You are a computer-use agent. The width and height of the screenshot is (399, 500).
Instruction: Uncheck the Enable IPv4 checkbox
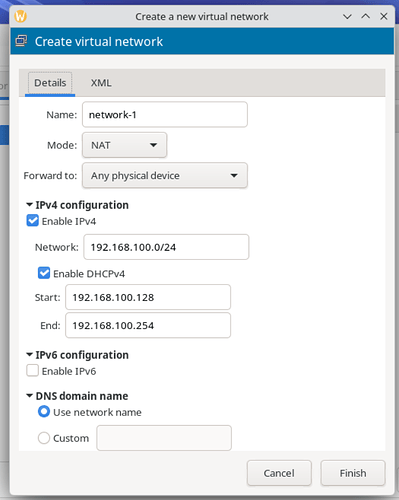[x=33, y=221]
